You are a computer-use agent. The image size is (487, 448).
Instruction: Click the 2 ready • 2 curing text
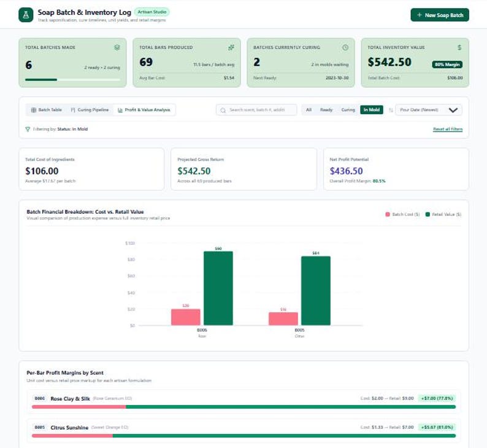102,68
